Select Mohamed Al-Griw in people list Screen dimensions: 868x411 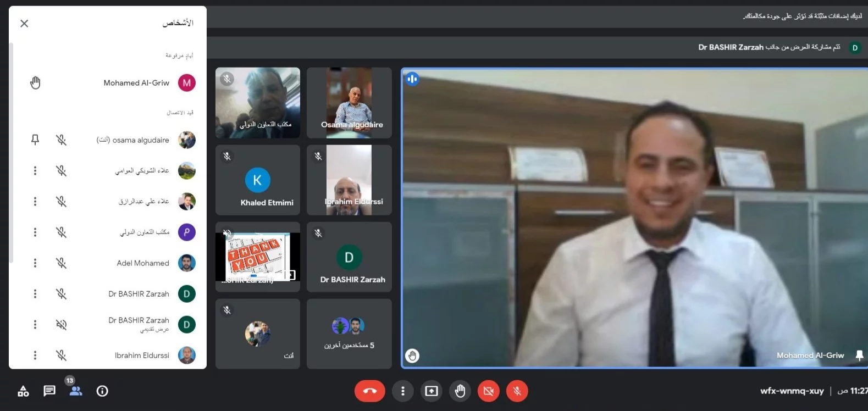coord(136,83)
